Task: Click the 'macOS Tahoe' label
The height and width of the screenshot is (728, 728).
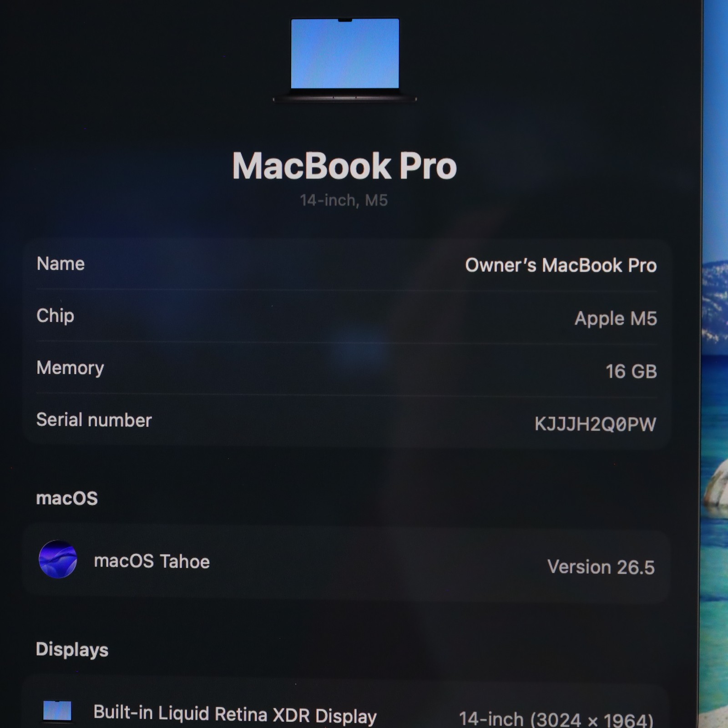Action: (x=152, y=561)
